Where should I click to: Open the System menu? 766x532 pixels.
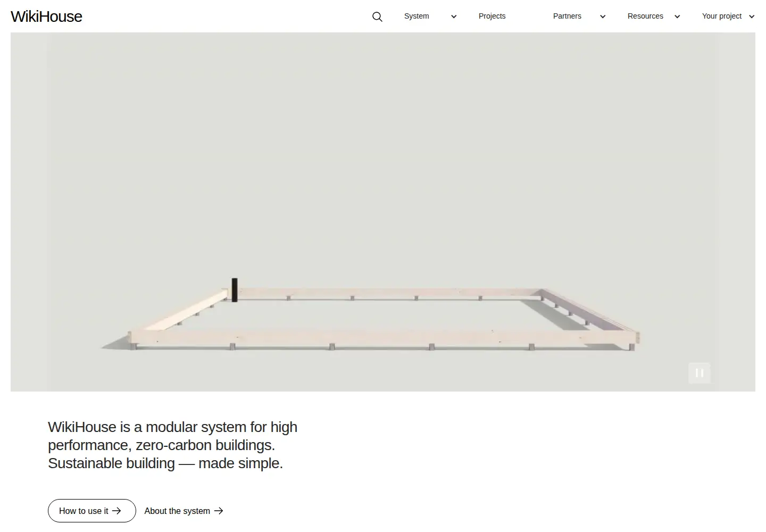417,16
